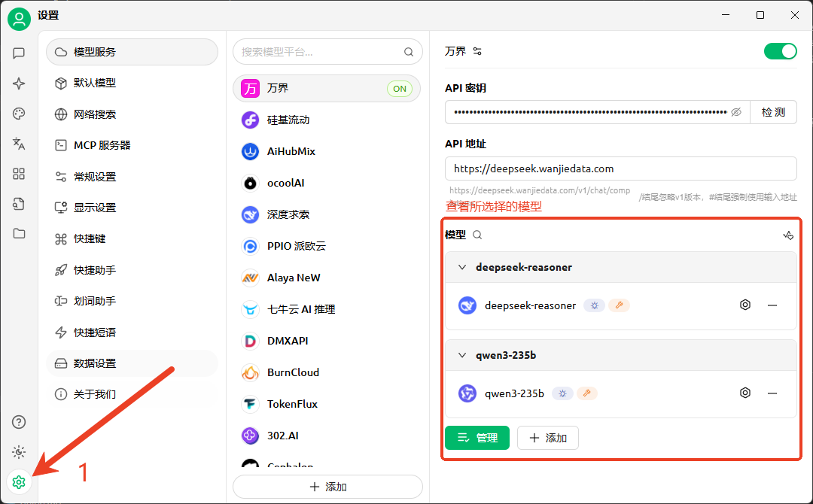Open the 常规设置 section
813x504 pixels.
[x=132, y=177]
